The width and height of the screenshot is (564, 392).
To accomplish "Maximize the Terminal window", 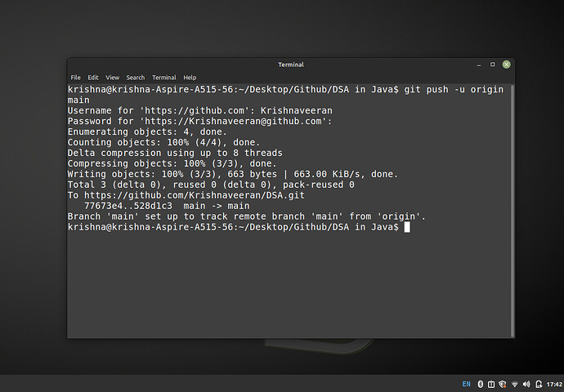I will [492, 65].
